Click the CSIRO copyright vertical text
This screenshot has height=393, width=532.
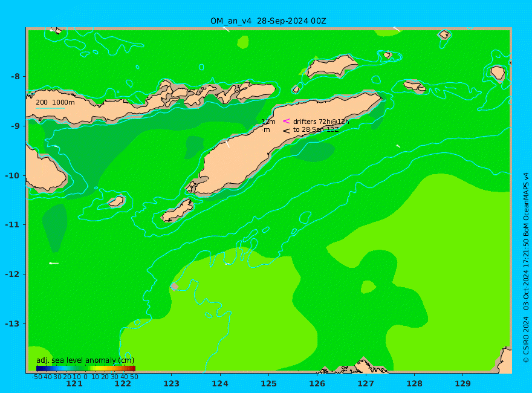point(526,267)
